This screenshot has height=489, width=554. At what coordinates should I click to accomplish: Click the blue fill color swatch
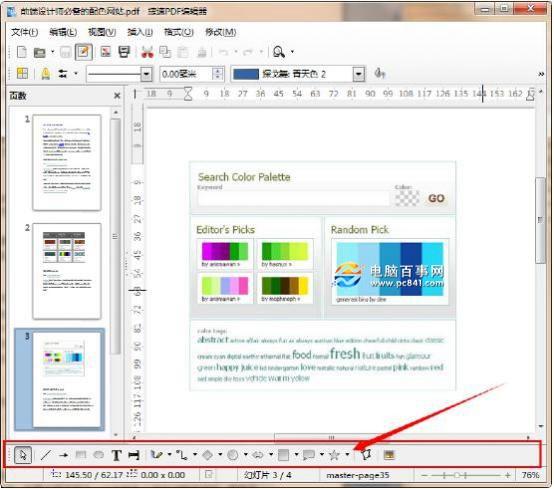pos(246,74)
